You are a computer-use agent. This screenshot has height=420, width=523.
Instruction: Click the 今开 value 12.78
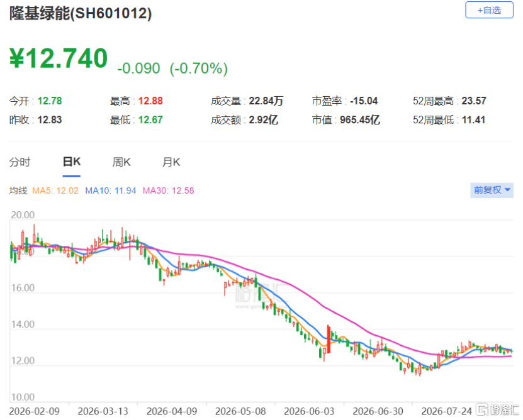50,101
